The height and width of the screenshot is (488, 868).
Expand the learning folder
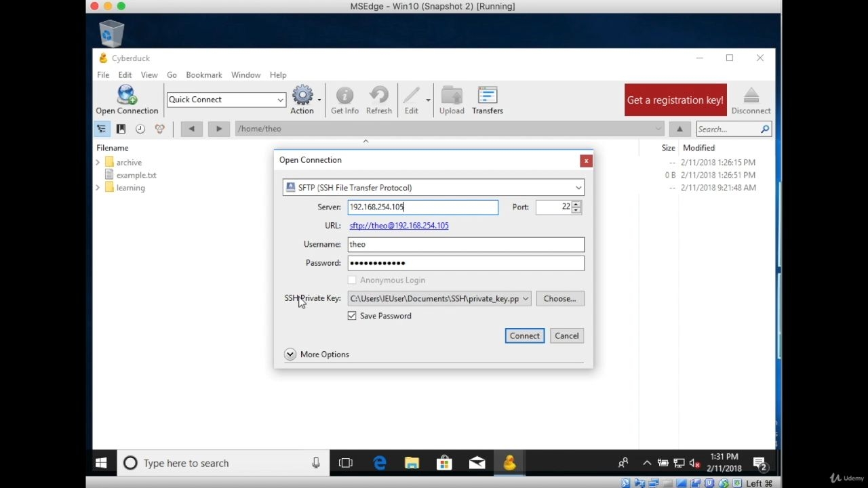(98, 188)
